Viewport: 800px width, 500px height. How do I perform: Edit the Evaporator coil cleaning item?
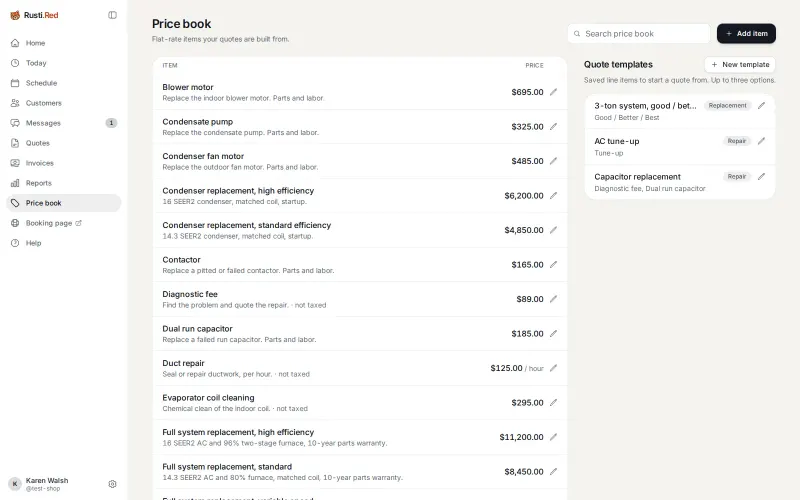tap(554, 403)
